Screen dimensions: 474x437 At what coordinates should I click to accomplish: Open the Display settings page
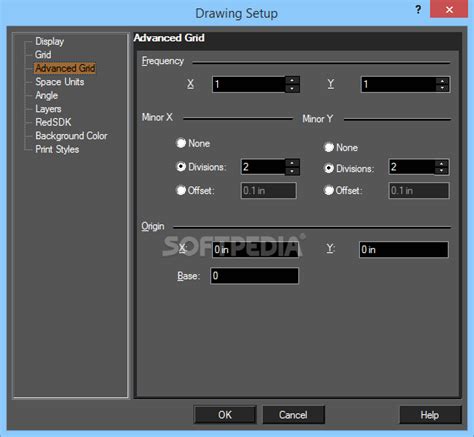coord(49,41)
